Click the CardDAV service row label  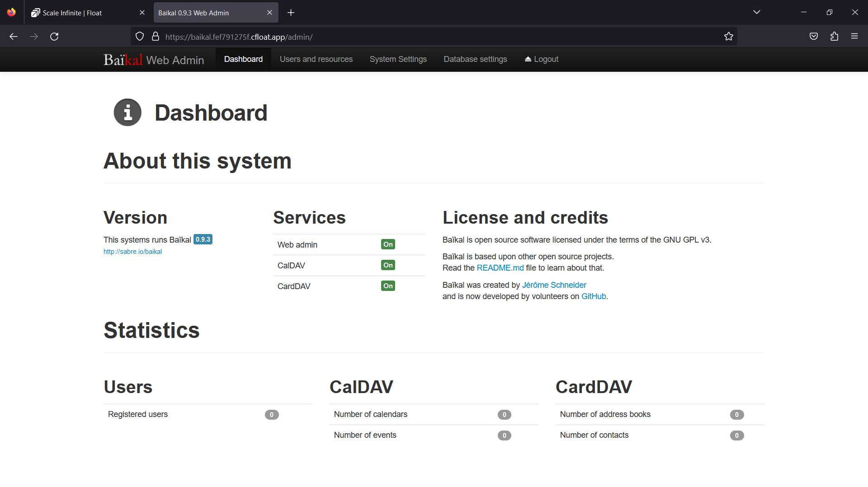(x=294, y=286)
